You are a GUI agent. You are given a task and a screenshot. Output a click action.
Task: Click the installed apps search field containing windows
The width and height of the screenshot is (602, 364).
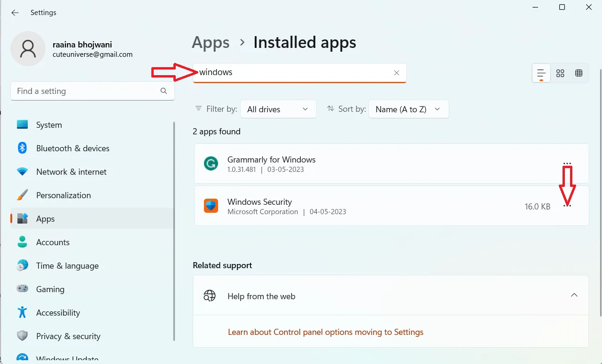[300, 73]
